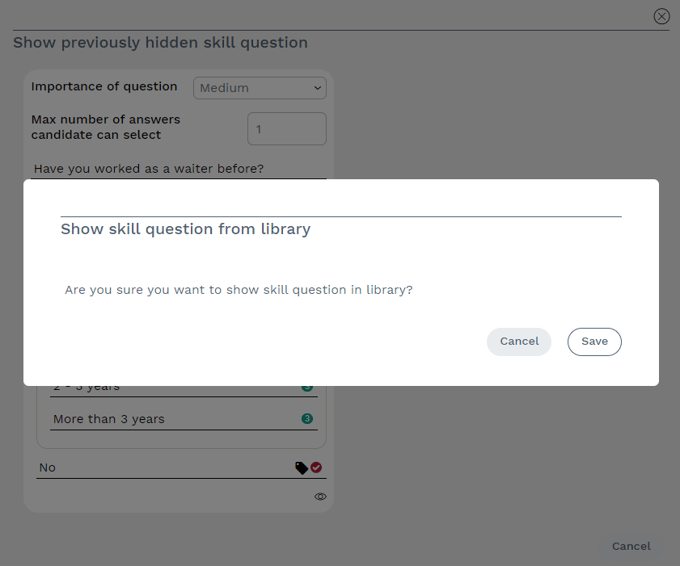680x566 pixels.
Task: Click the black tag icon beside No
Action: coord(301,467)
